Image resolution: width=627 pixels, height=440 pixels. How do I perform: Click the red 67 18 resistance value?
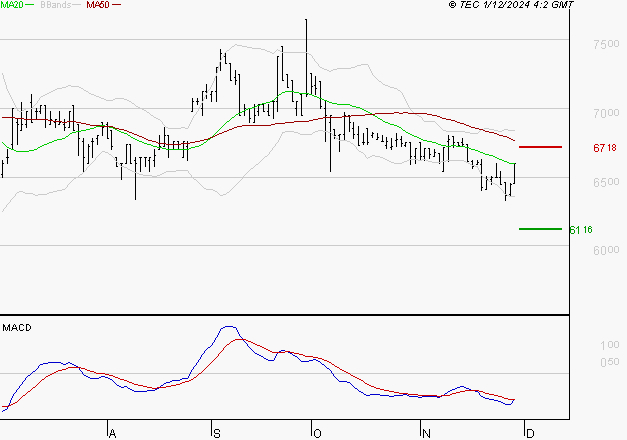[x=605, y=148]
